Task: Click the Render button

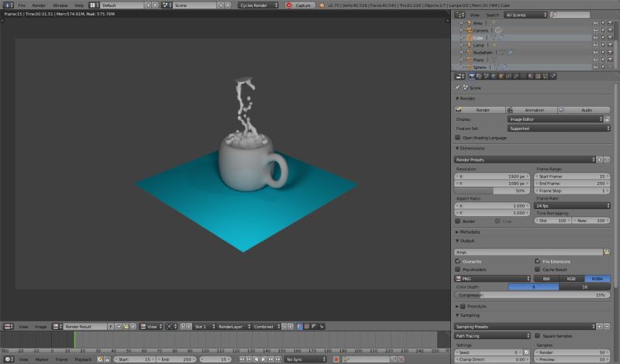Action: click(480, 110)
